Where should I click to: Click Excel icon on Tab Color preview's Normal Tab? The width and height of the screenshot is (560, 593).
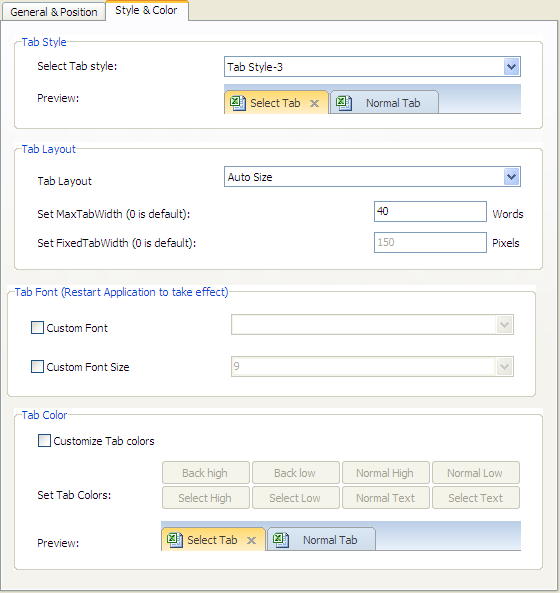281,540
